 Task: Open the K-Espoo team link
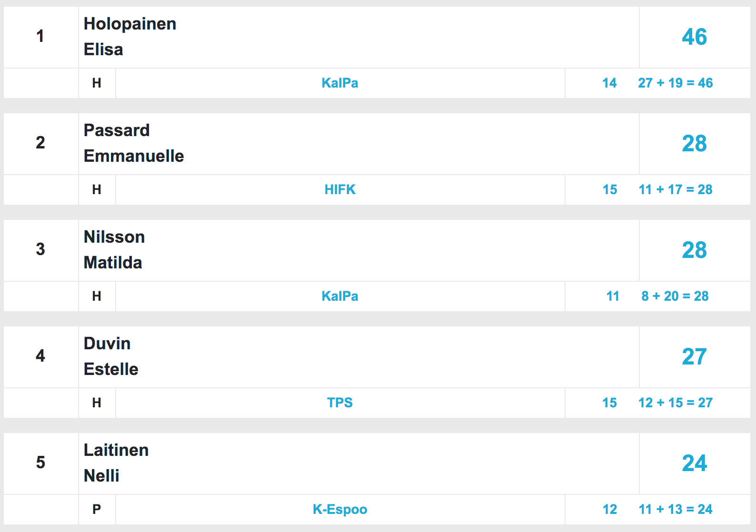pyautogui.click(x=340, y=509)
